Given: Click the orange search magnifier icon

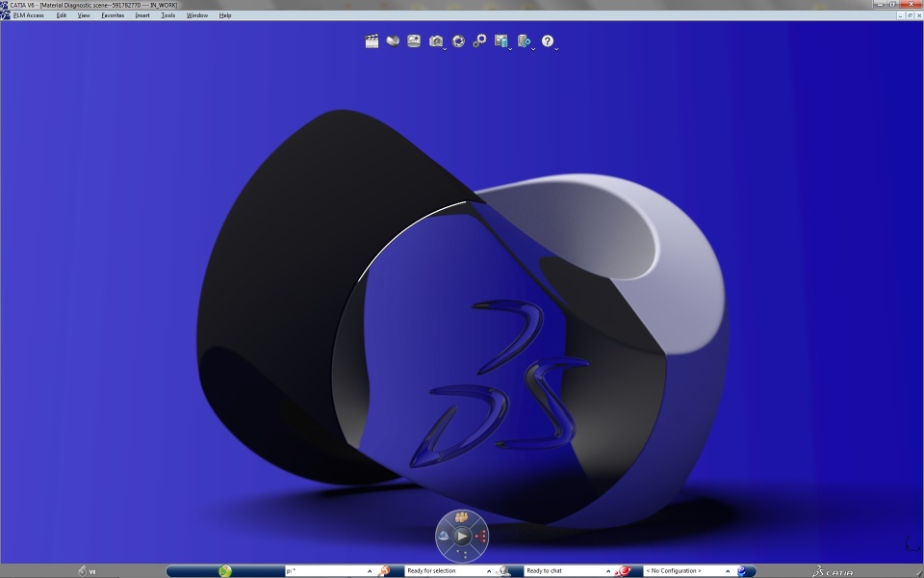Looking at the screenshot, I should [384, 571].
